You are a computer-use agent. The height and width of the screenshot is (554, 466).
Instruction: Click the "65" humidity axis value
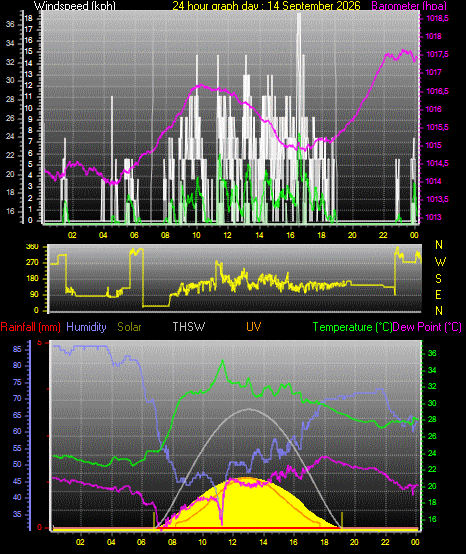17,416
